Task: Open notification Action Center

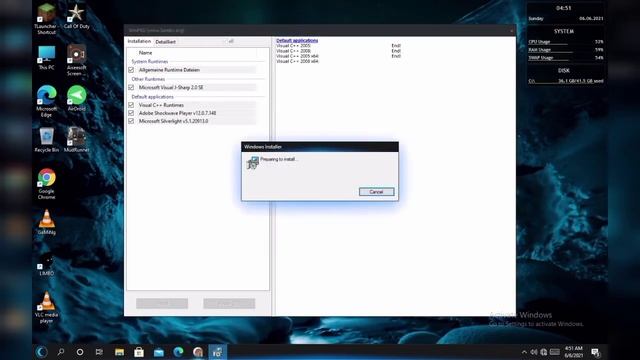Action: pyautogui.click(x=596, y=352)
